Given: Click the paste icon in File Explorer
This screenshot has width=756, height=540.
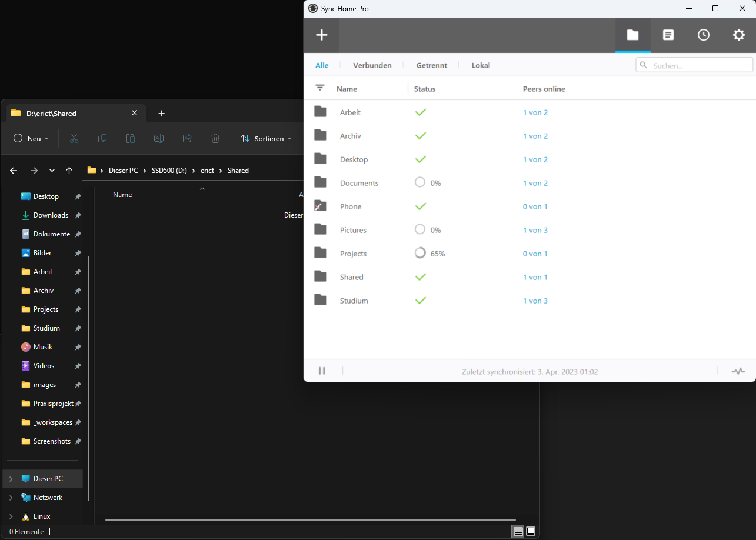Looking at the screenshot, I should coord(131,138).
